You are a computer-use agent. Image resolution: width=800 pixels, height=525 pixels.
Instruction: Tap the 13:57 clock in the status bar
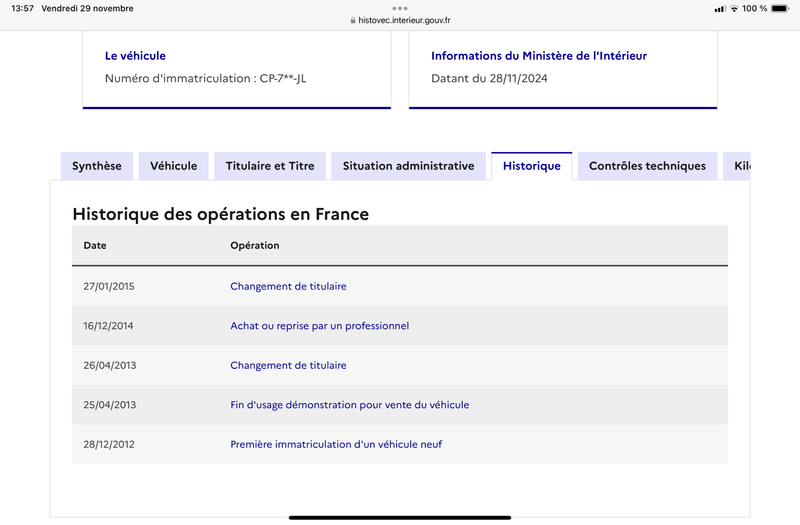22,8
